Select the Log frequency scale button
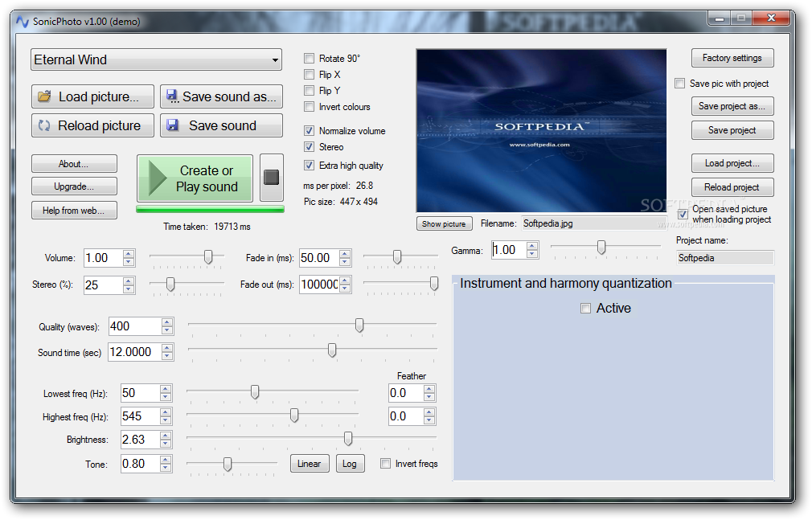The height and width of the screenshot is (520, 812). 350,464
